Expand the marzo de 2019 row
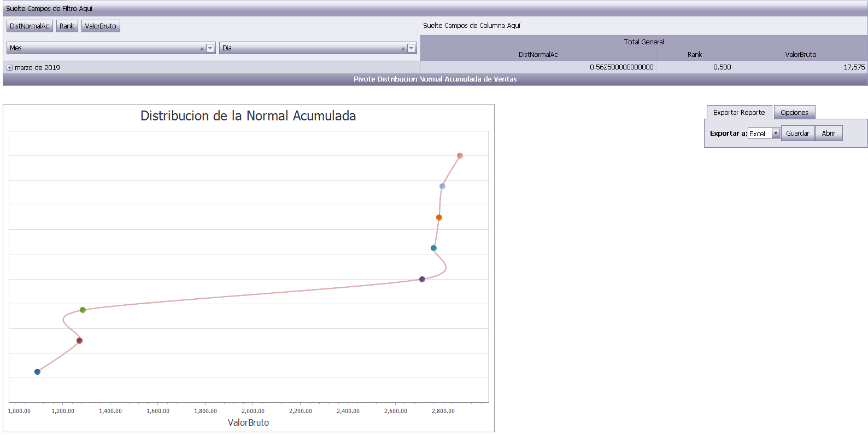This screenshot has height=435, width=868. point(10,68)
